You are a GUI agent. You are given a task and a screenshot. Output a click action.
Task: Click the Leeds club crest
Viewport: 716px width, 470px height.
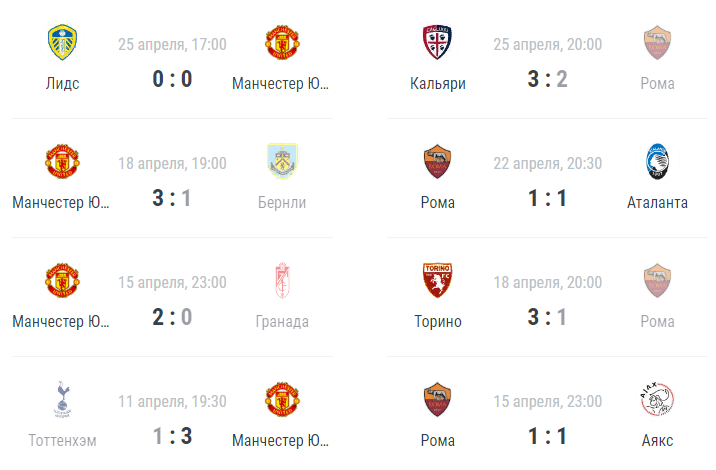point(63,42)
